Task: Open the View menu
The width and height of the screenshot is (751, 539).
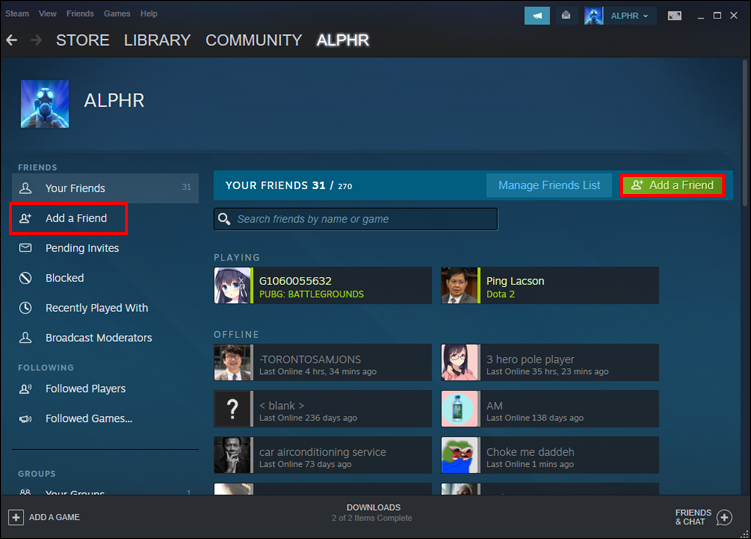Action: 47,13
